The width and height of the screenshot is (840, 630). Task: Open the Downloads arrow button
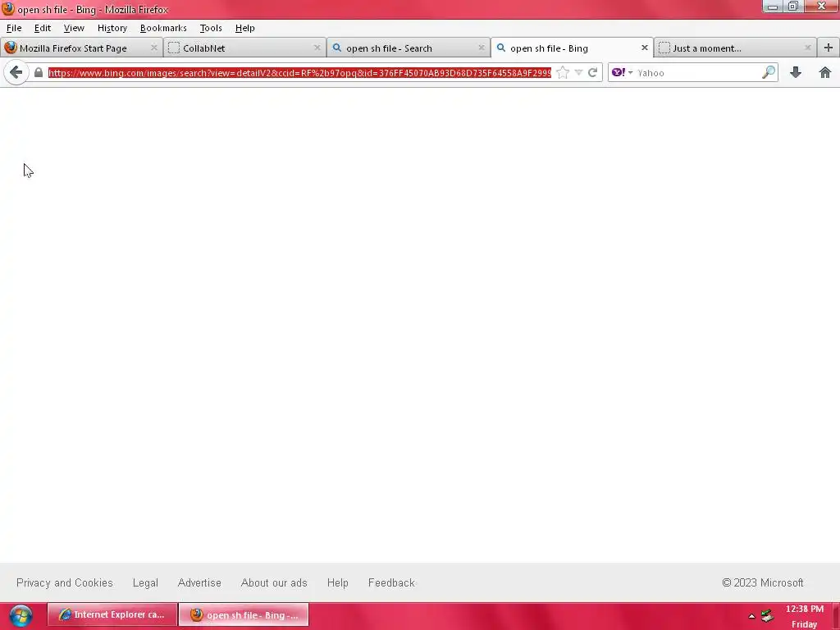(796, 72)
